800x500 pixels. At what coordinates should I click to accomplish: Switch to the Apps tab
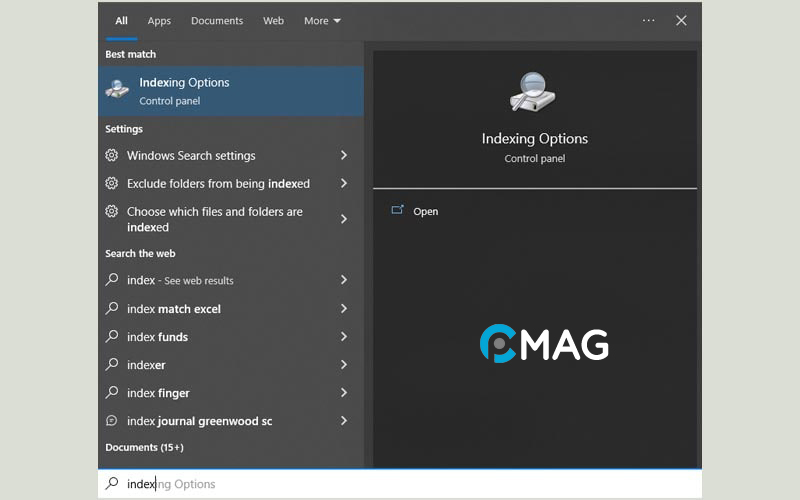159,21
